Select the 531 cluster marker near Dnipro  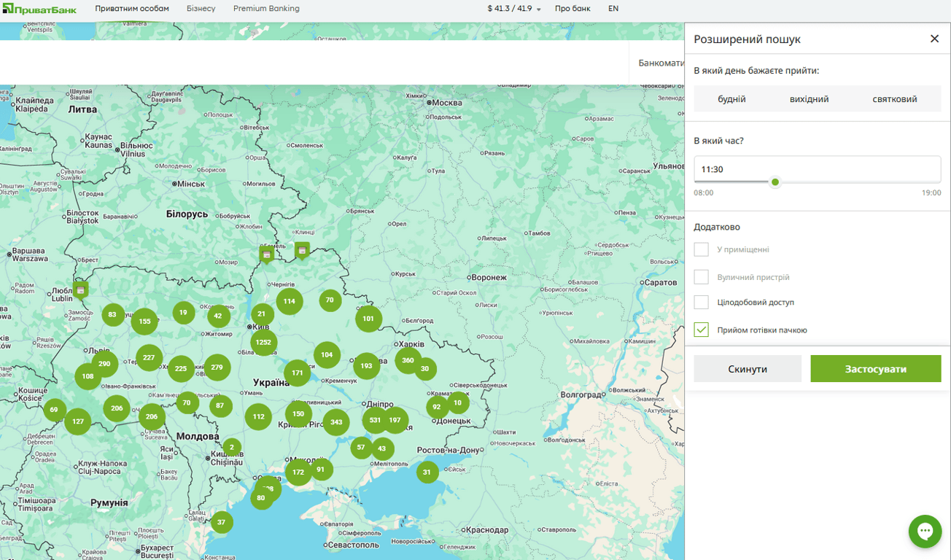tap(375, 420)
